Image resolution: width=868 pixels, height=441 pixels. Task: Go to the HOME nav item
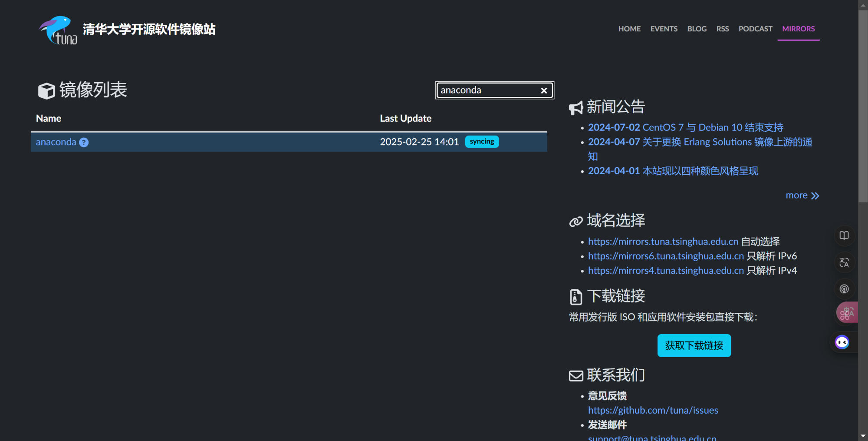pos(629,29)
